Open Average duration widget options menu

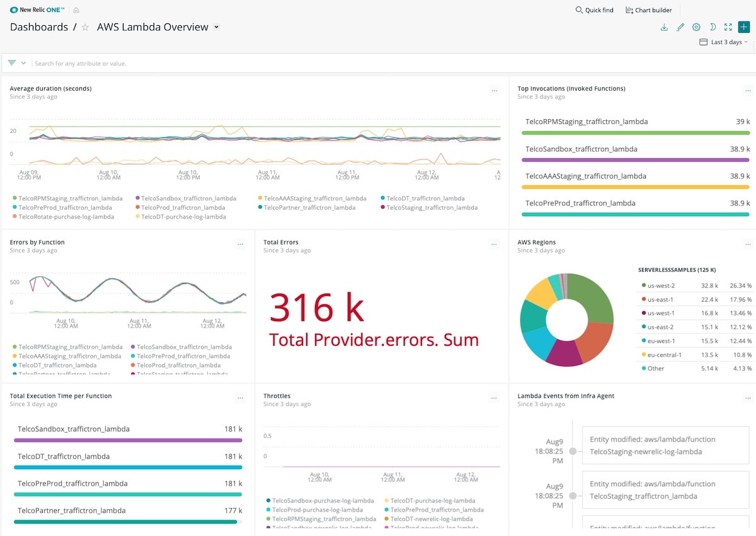(x=495, y=91)
